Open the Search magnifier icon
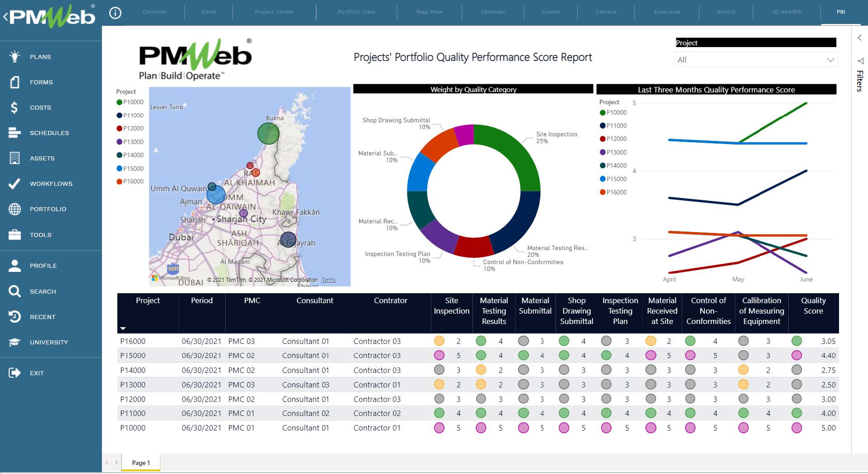This screenshot has width=868, height=474. (x=14, y=291)
